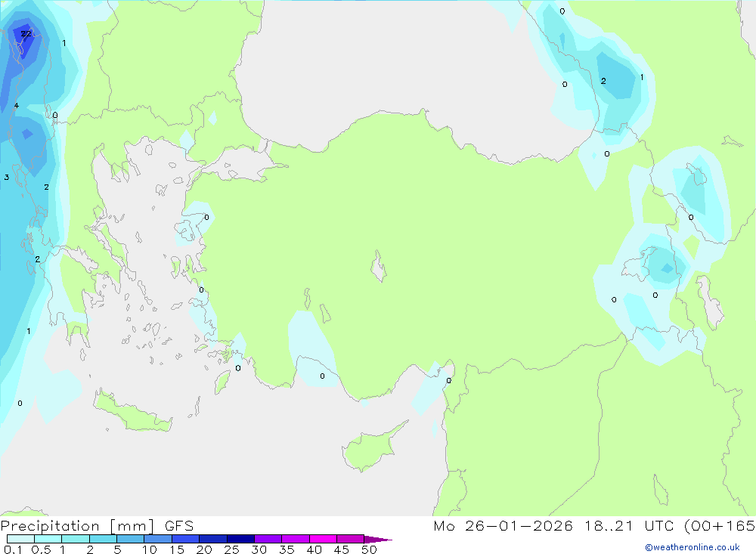This screenshot has height=554, width=756.
Task: Pick the 35–40 mm purple-magenta legend swatch
Action: (296, 539)
